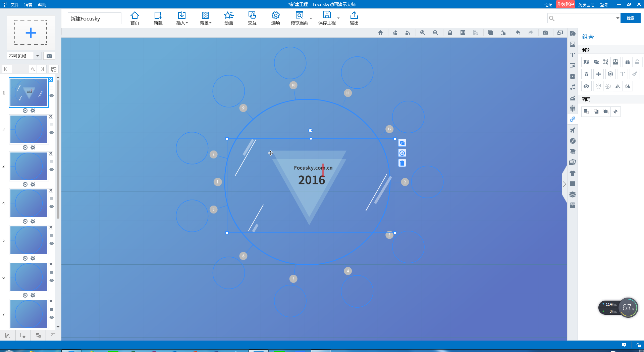
Task: Open the characters (people) tool in sidebar
Action: click(573, 108)
